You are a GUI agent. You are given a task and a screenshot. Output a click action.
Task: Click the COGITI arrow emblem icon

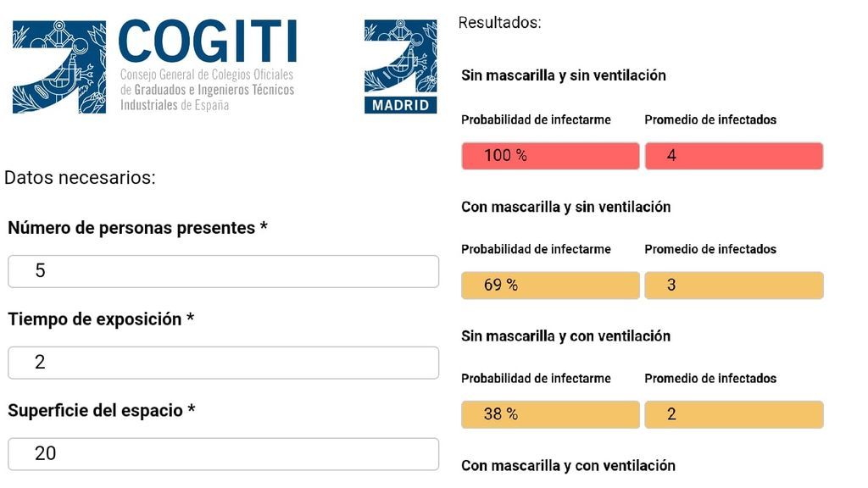click(59, 67)
